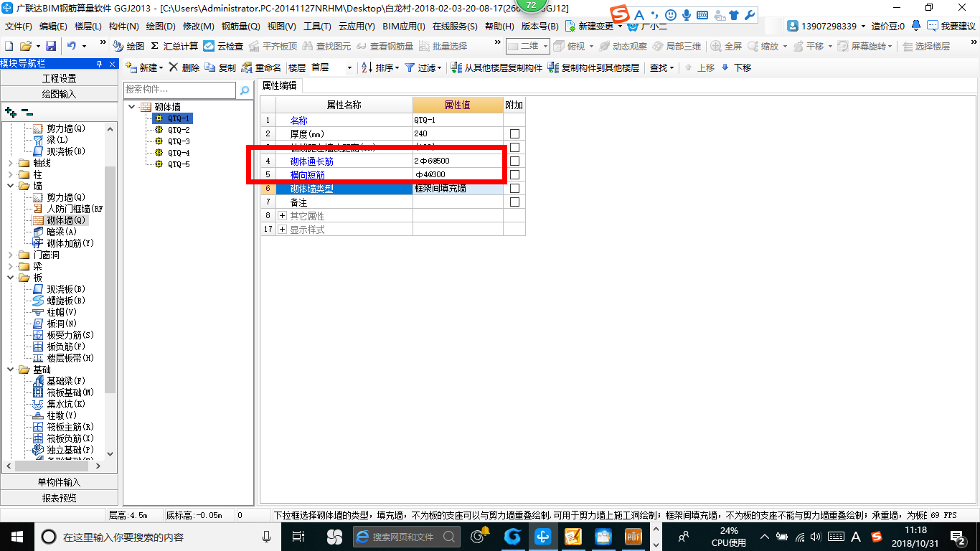Click 砌体通长筋 value cell 2Φ6@500
Screen dimensions: 980x551
(458, 161)
